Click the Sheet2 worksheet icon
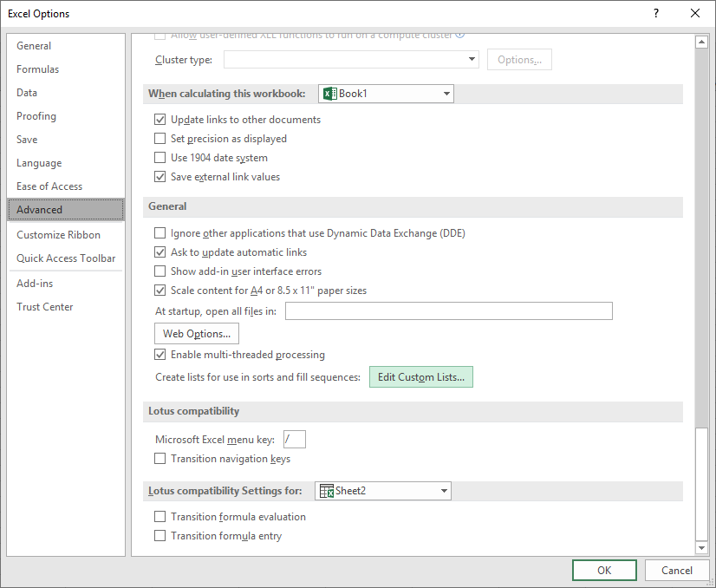Viewport: 716px width, 588px height. pyautogui.click(x=326, y=491)
